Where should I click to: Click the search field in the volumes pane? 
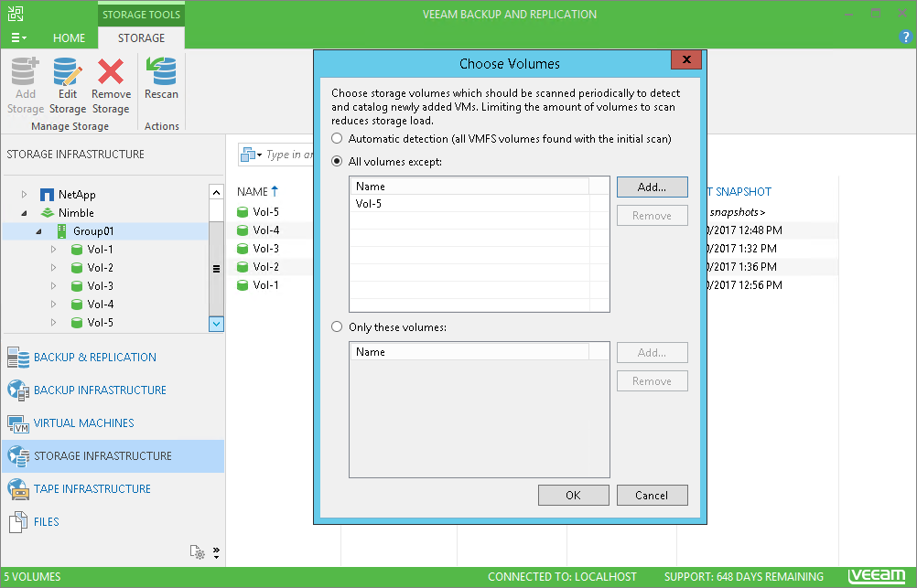[289, 155]
